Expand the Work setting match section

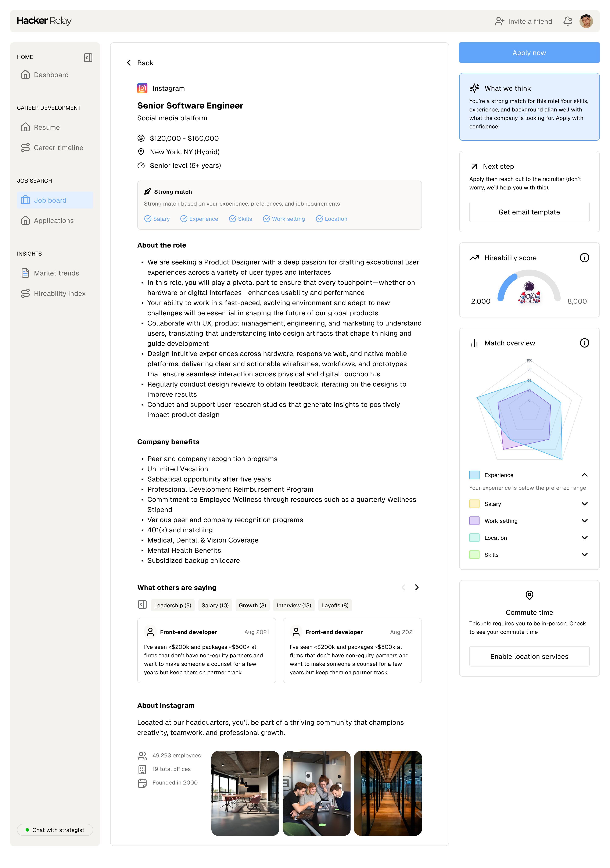(x=584, y=521)
